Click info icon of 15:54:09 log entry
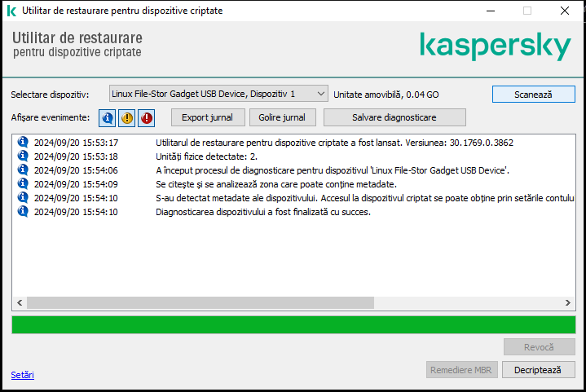586x392 pixels. (23, 183)
